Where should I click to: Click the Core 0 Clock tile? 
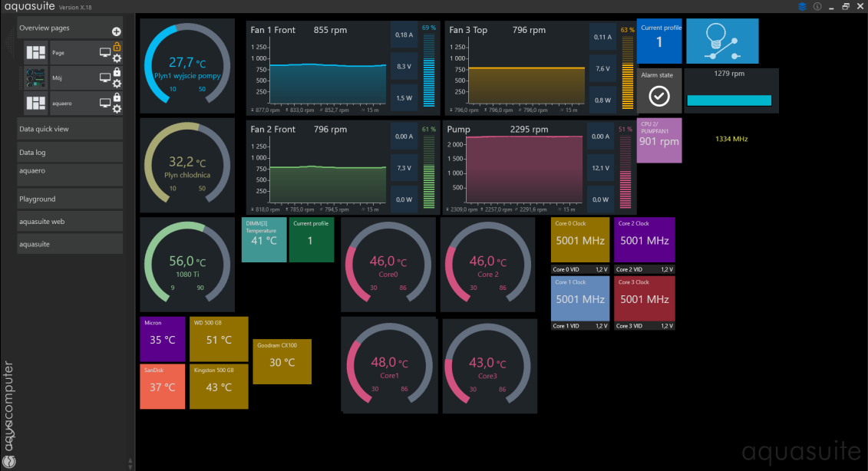(x=580, y=239)
